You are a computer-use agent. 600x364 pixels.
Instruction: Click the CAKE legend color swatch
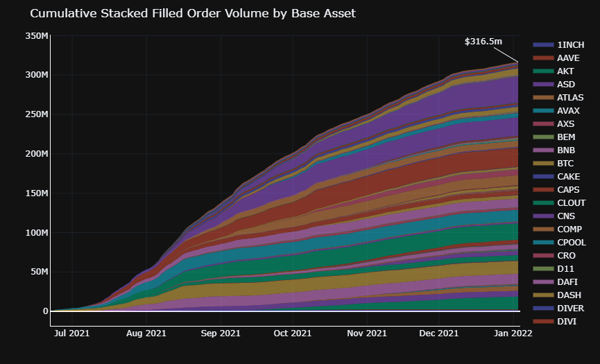[x=543, y=177]
